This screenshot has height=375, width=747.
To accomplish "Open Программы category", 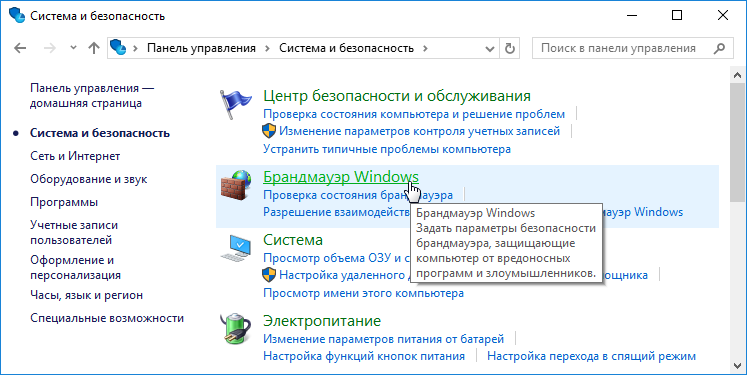I will (64, 202).
